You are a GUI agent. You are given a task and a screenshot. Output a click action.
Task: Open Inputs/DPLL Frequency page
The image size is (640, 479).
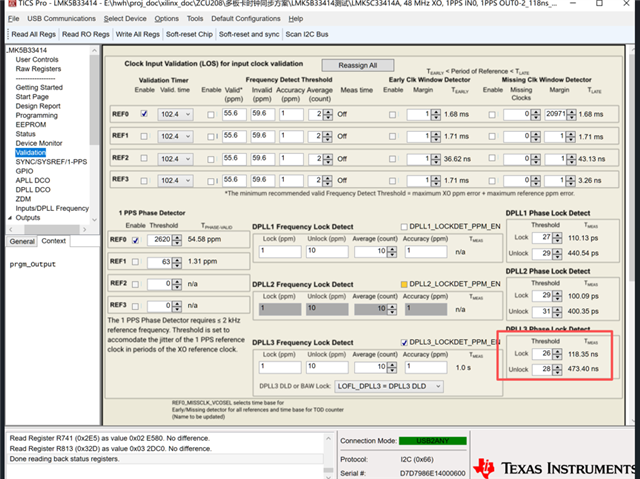[52, 208]
